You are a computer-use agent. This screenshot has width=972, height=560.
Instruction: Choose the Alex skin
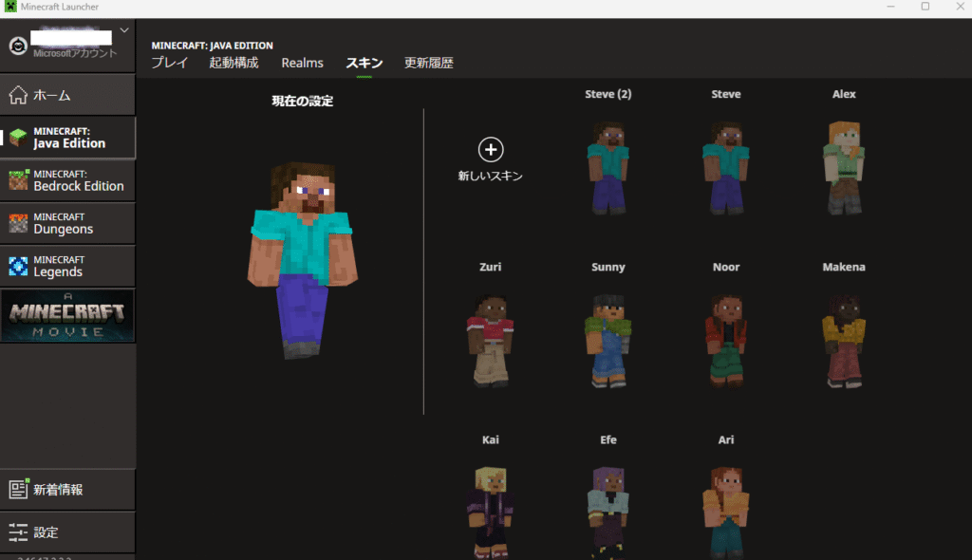[x=844, y=168]
